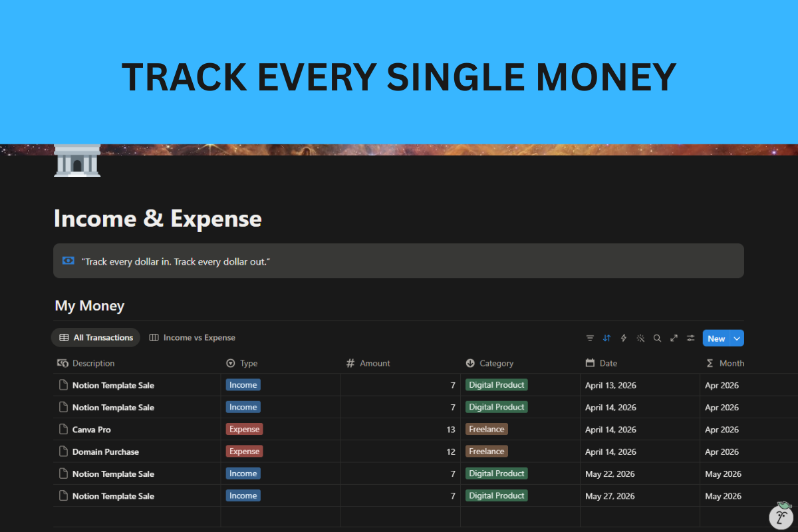Open search within the database
798x532 pixels.
[657, 338]
